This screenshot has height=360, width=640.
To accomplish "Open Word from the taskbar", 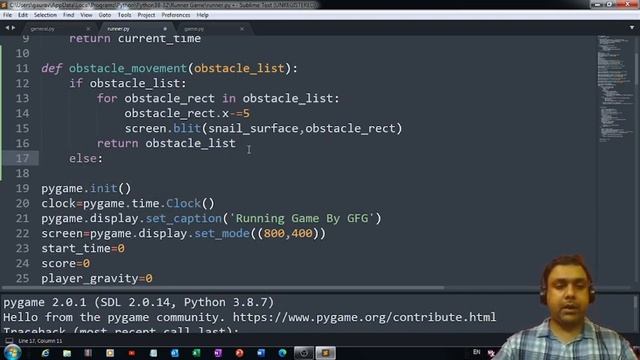I will [261, 353].
